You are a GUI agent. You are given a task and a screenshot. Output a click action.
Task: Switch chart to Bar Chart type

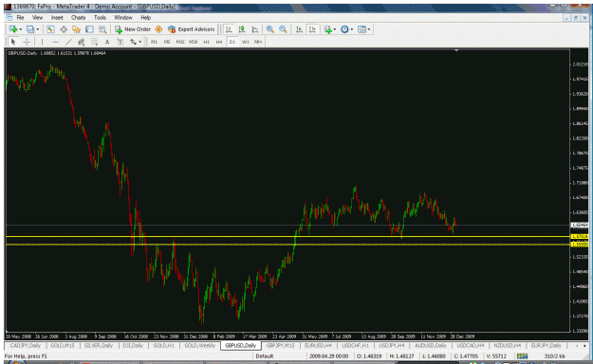pyautogui.click(x=229, y=29)
